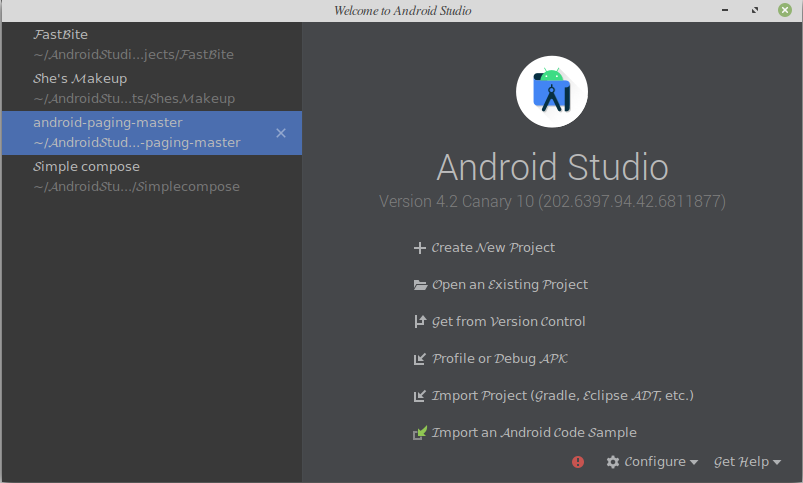Open the FastBite recent project
This screenshot has width=803, height=483.
(152, 45)
